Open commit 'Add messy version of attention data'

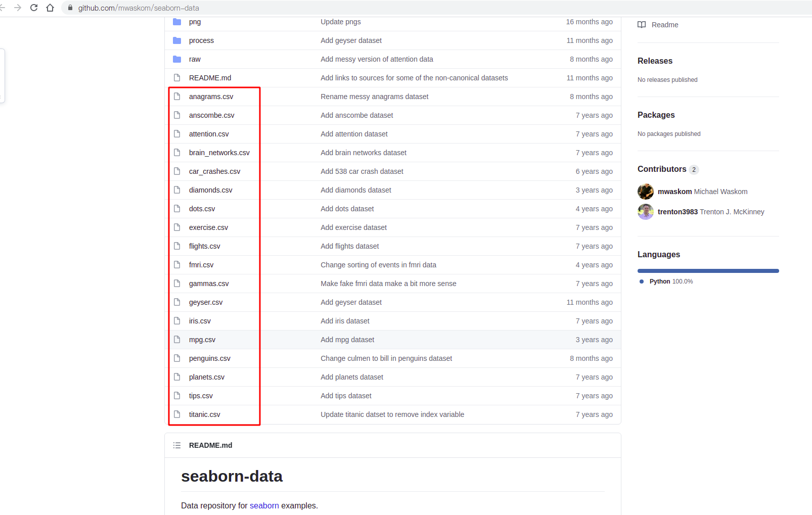click(x=377, y=59)
